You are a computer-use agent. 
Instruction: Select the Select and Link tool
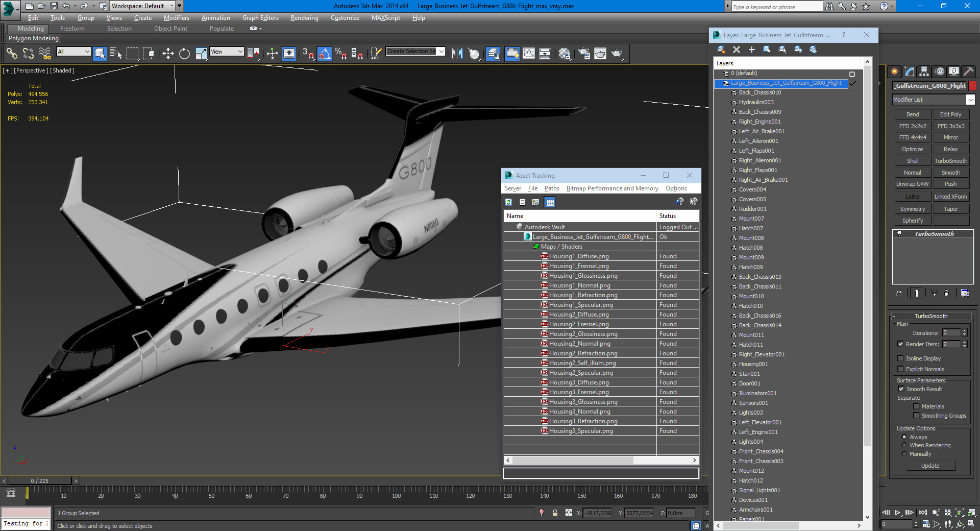coord(12,53)
